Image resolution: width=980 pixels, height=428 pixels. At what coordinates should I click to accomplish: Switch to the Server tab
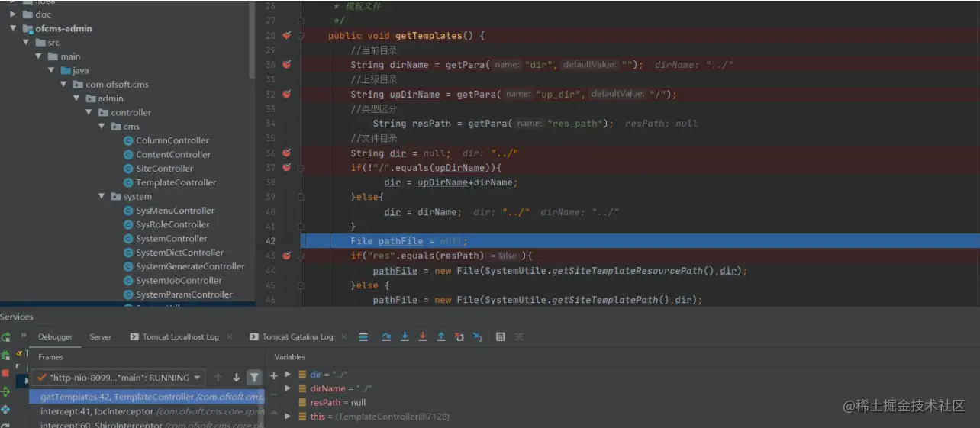click(x=100, y=336)
